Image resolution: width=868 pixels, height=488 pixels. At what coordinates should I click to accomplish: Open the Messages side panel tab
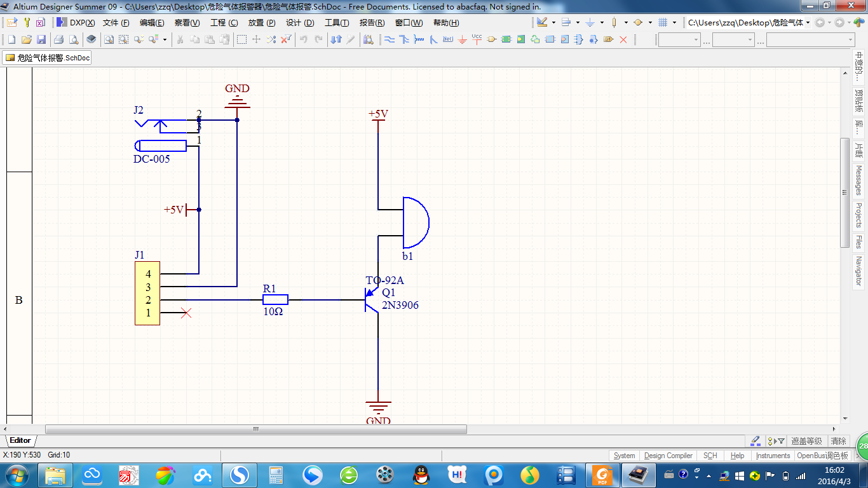coord(858,180)
